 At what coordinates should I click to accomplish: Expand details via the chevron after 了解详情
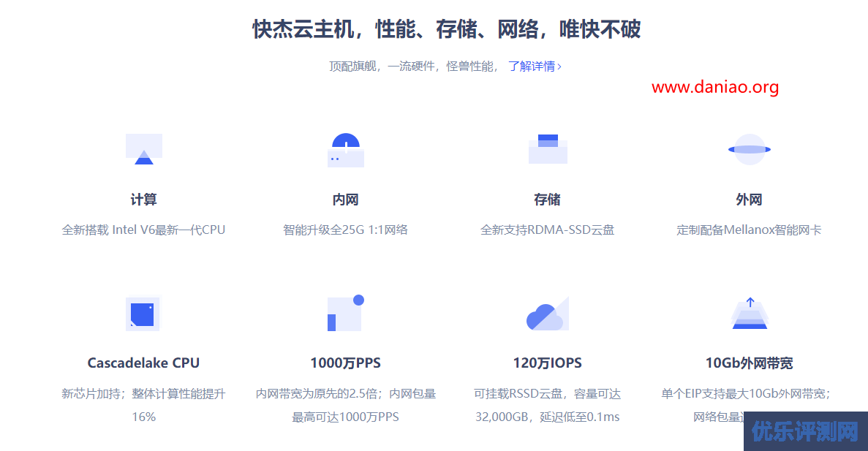click(559, 66)
